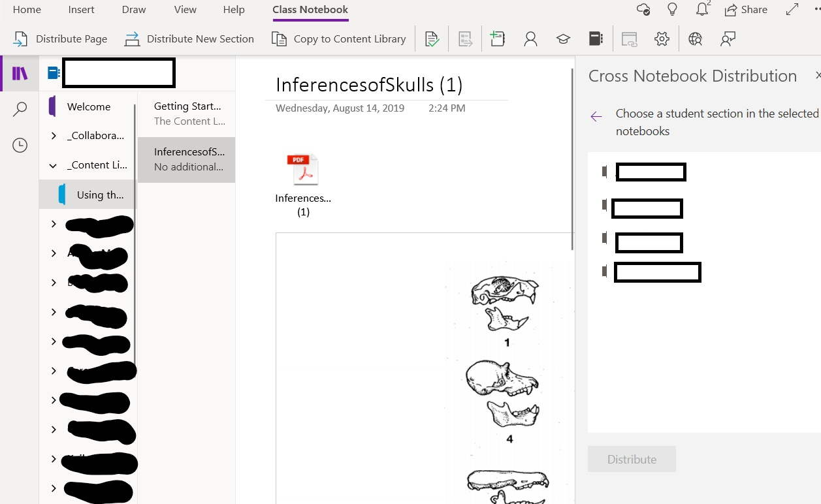The height and width of the screenshot is (504, 821).
Task: Open the notifications bell icon
Action: pos(703,9)
